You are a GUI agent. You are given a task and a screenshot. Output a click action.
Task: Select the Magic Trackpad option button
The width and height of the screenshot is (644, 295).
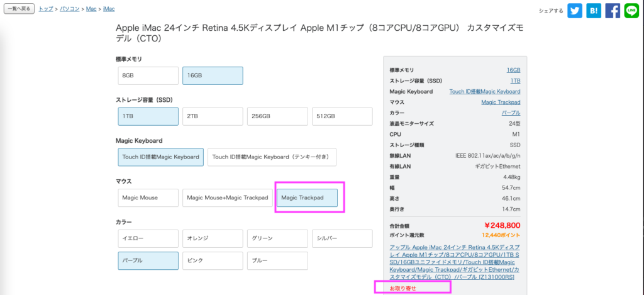pyautogui.click(x=307, y=198)
